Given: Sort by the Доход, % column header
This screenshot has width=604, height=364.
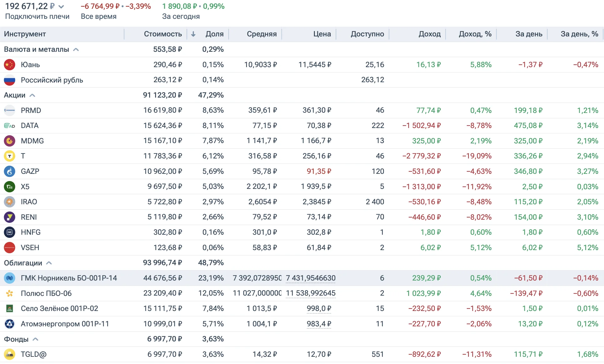Looking at the screenshot, I should click(x=475, y=34).
